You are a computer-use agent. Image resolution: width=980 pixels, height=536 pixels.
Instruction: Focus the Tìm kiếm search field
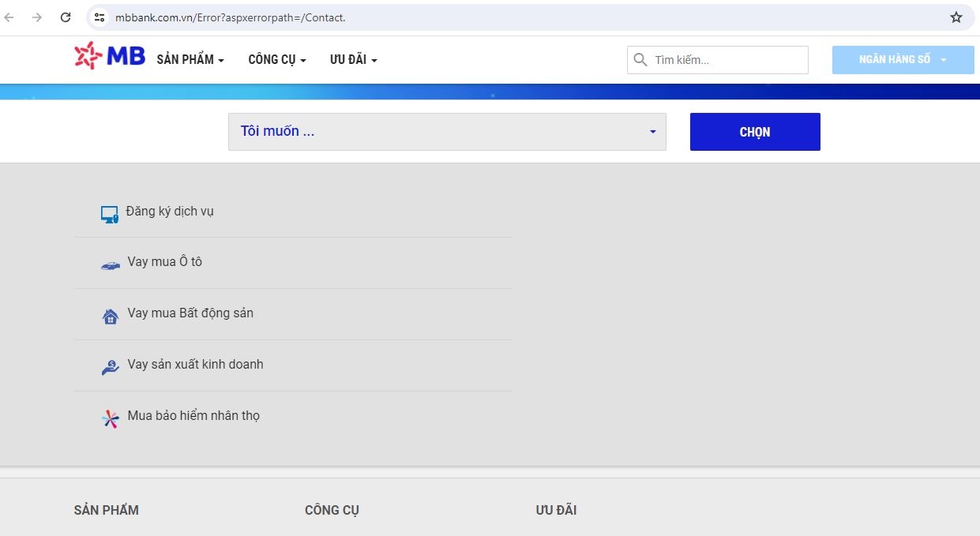[x=718, y=60]
